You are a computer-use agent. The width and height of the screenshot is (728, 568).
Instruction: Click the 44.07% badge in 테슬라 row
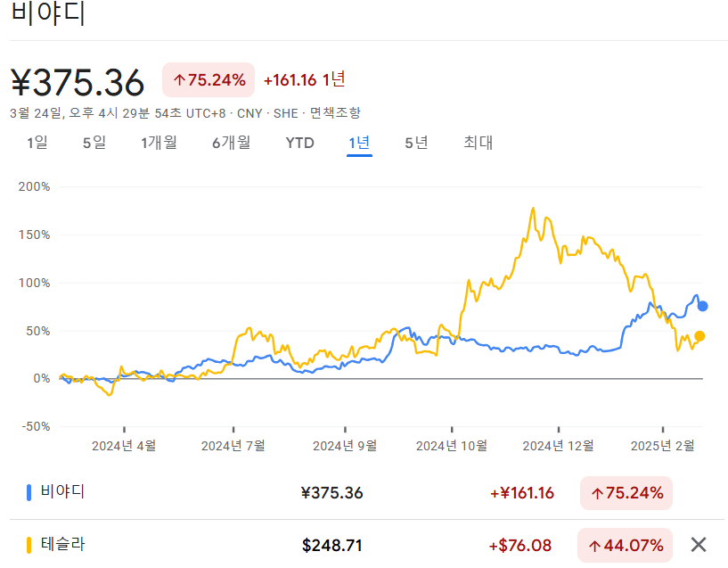click(x=626, y=545)
